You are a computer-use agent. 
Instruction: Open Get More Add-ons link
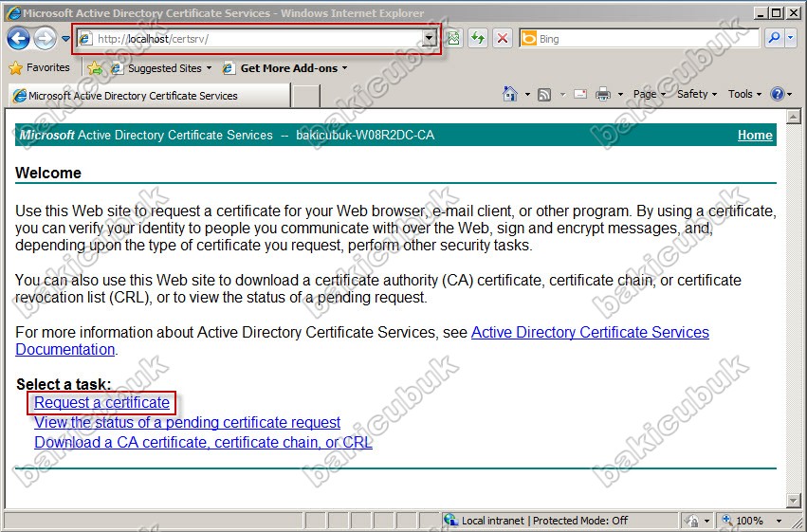pos(285,68)
